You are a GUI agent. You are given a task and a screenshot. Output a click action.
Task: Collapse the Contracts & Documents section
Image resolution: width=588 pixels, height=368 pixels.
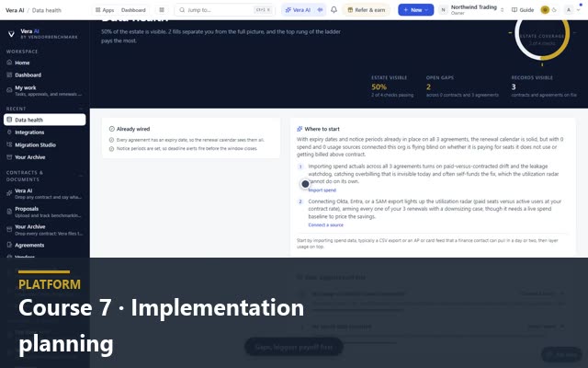(x=81, y=176)
